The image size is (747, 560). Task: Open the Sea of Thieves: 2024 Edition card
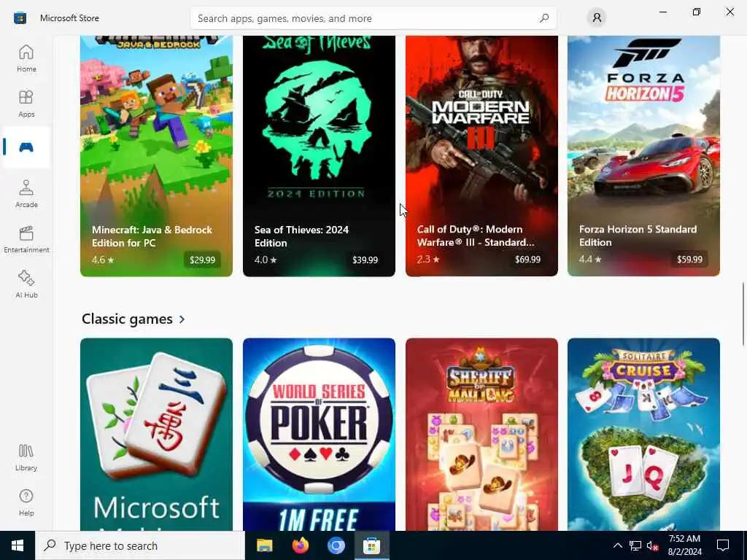tap(319, 156)
